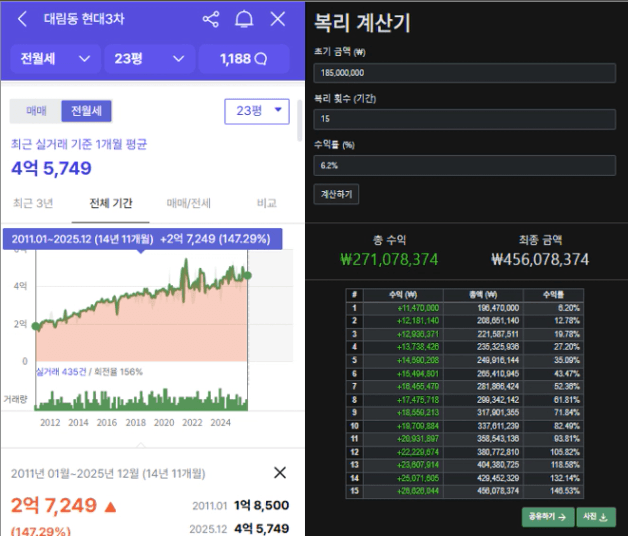This screenshot has height=536, width=628.
Task: Dismiss the 2011년~2025년 period summary with X
Action: click(280, 473)
